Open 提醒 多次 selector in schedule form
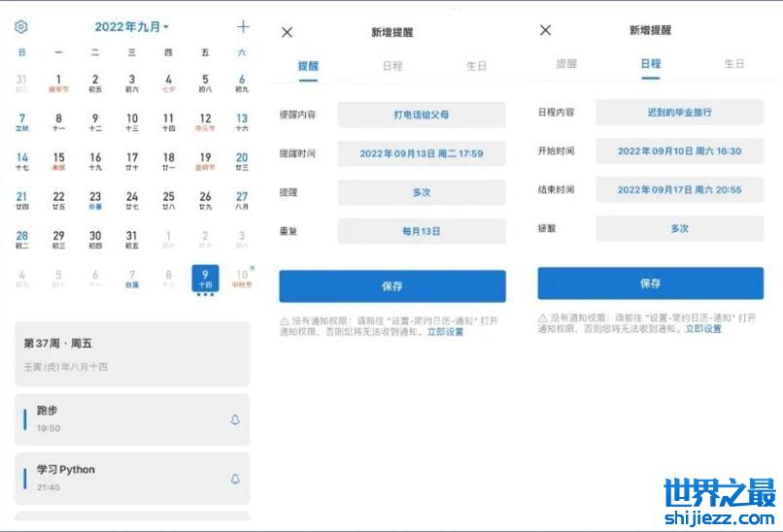The height and width of the screenshot is (532, 783). tap(679, 229)
